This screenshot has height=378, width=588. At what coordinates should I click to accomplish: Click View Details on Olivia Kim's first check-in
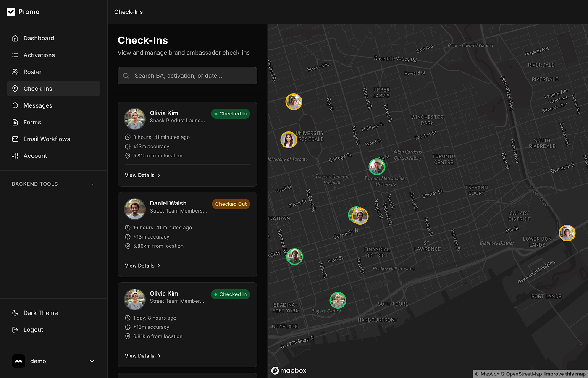[x=142, y=175]
